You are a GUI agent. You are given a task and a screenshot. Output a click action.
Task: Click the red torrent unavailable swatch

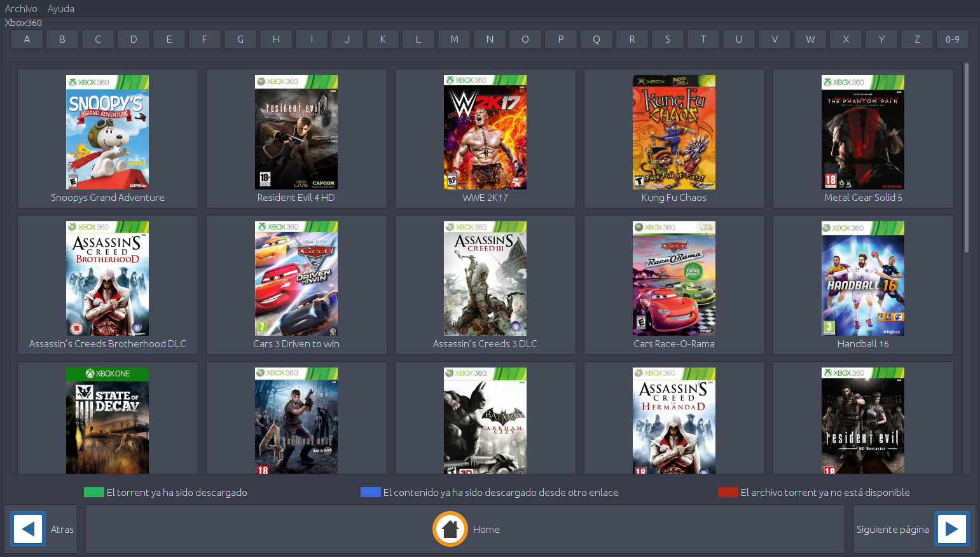[728, 492]
